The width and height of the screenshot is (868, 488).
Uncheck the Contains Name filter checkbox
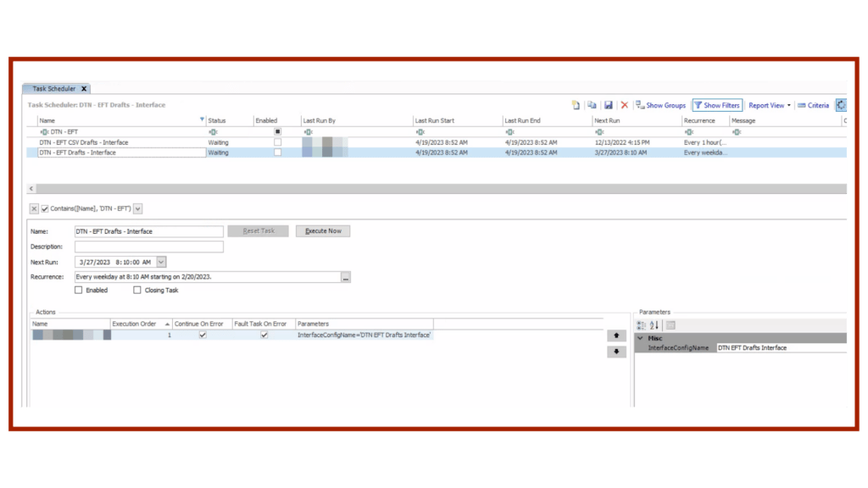pos(45,208)
